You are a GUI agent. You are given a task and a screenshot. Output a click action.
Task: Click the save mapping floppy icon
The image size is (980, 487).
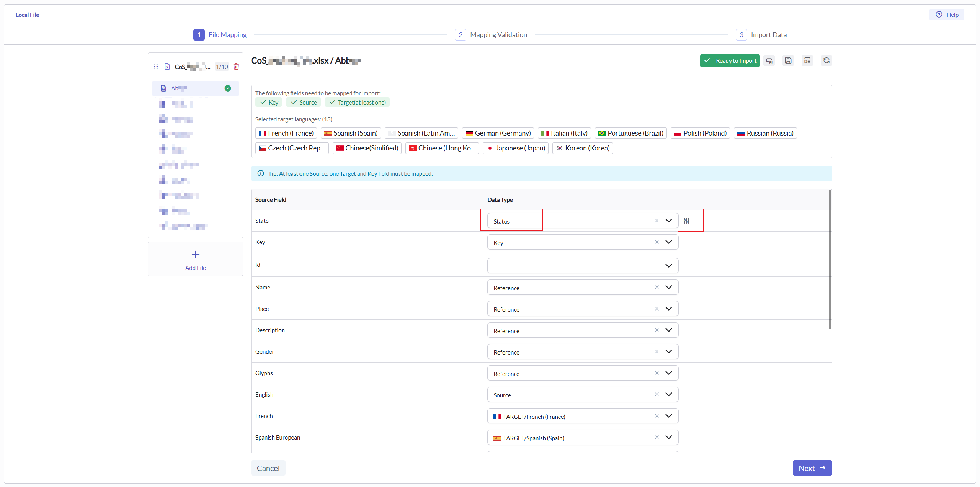tap(788, 60)
